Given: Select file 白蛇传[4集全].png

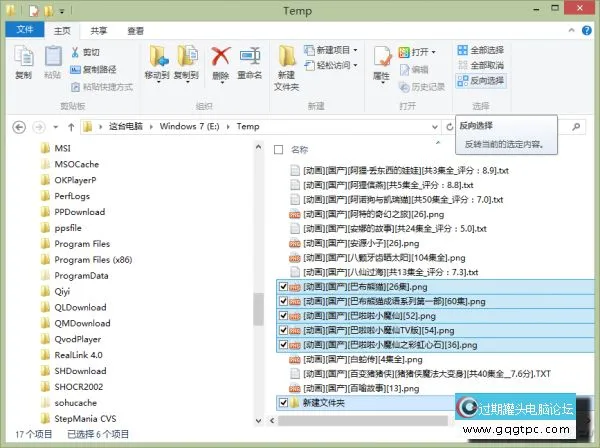Looking at the screenshot, I should [363, 360].
